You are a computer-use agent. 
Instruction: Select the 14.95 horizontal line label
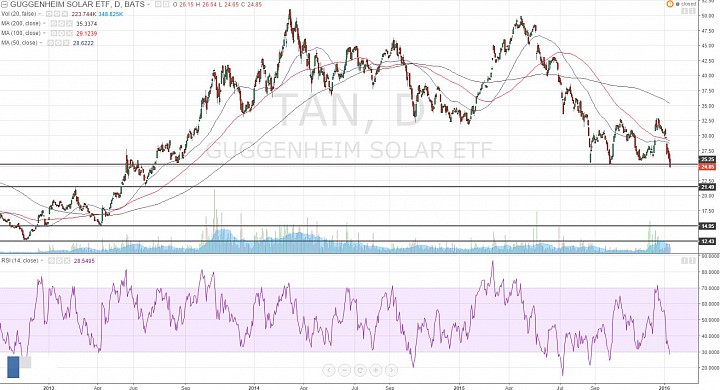[x=707, y=226]
